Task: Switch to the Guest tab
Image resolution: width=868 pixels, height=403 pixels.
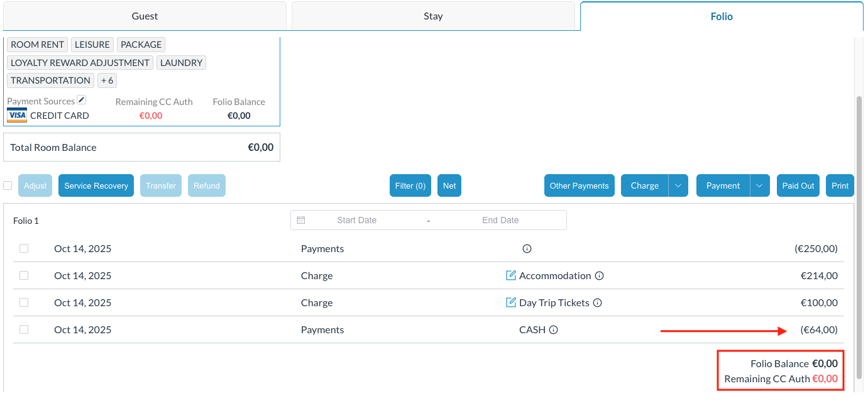Action: (x=145, y=16)
